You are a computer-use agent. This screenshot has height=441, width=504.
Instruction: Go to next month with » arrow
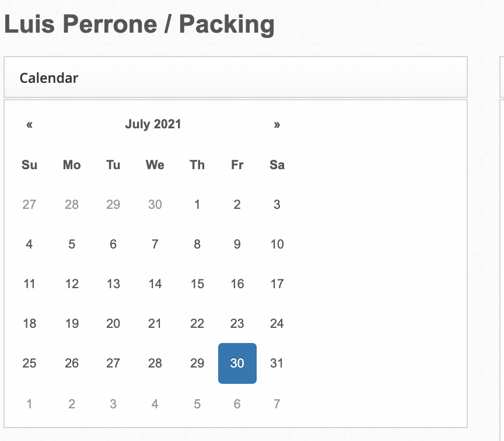point(276,124)
